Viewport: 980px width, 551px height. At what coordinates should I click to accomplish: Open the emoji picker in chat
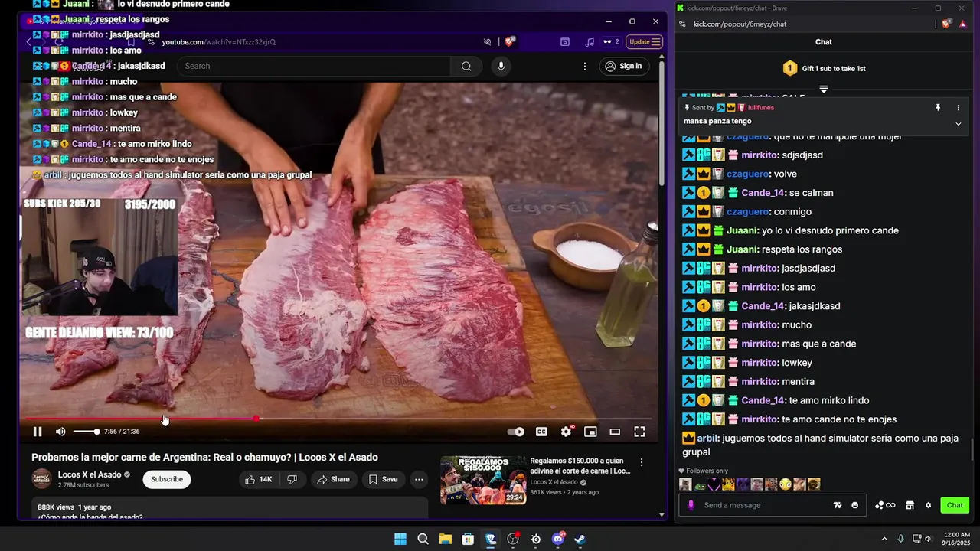[855, 505]
